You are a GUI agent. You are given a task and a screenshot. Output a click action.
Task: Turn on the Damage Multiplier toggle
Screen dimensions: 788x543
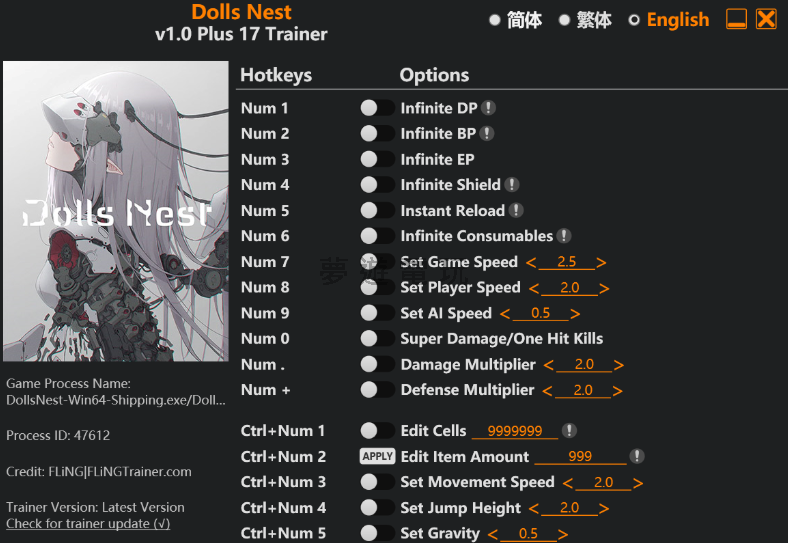[377, 364]
